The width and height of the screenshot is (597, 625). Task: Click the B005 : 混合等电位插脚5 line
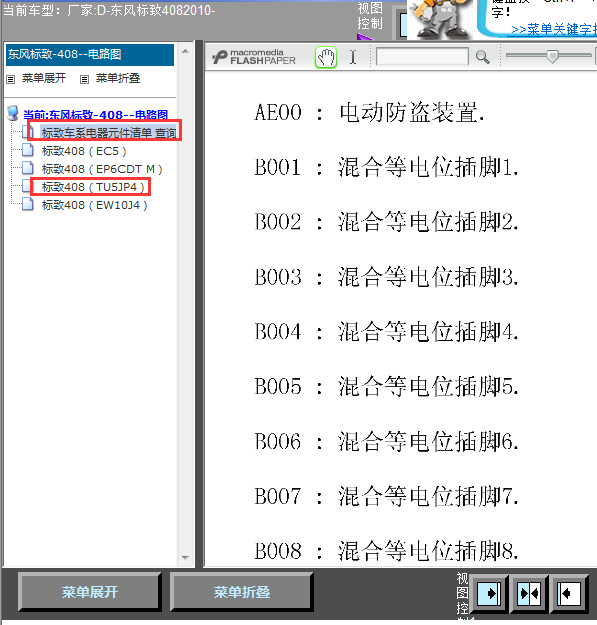point(387,387)
